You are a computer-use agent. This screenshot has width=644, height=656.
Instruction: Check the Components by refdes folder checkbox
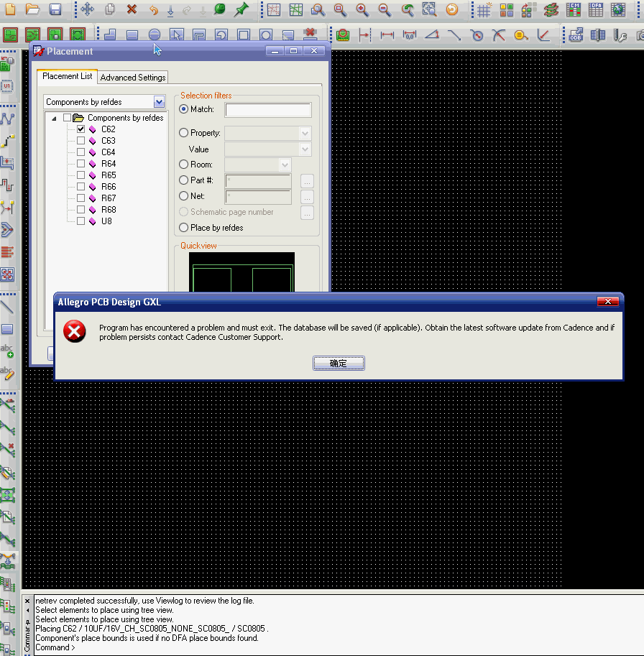pyautogui.click(x=67, y=118)
